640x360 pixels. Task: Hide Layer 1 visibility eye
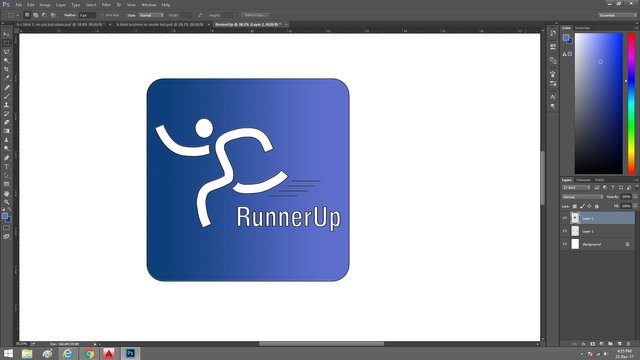pos(565,231)
